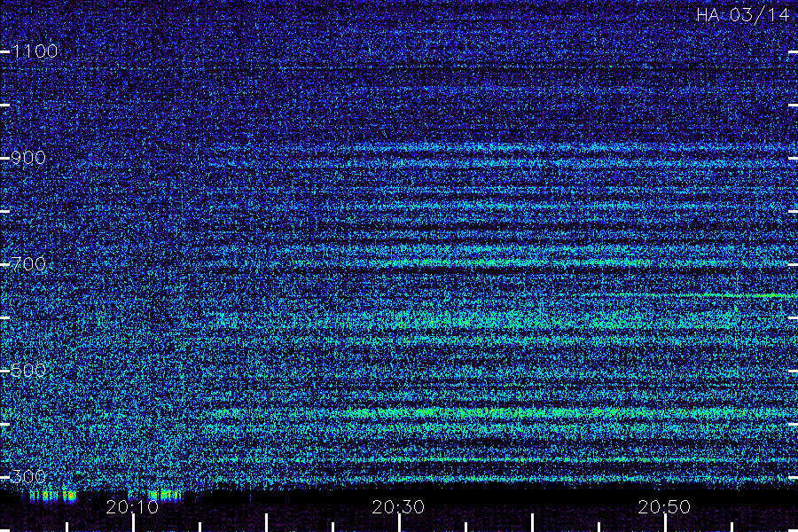Click the tall tick mark below 20:50
Screen dimensions: 798x532
665,523
